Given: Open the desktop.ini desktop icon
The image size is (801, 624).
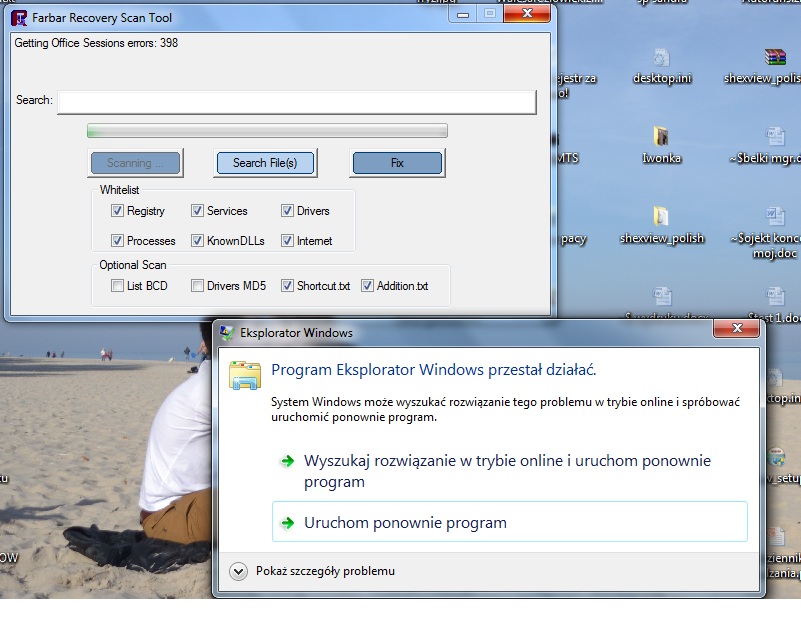Looking at the screenshot, I should 662,66.
